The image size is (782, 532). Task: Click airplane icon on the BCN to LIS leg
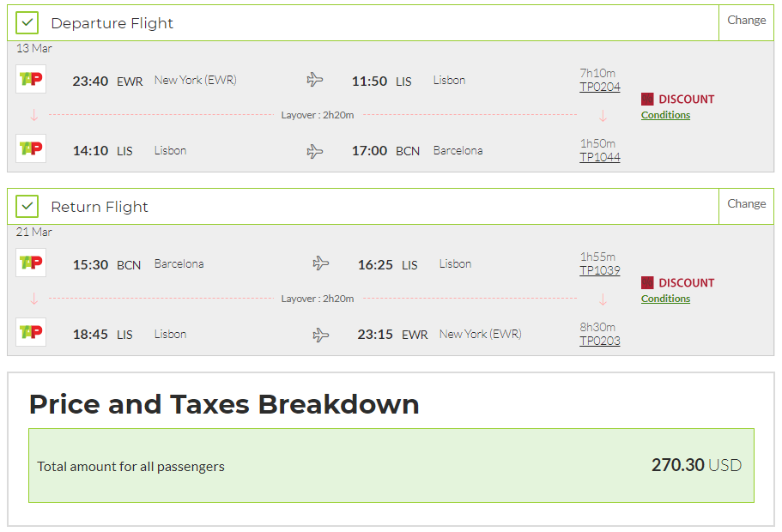[321, 263]
